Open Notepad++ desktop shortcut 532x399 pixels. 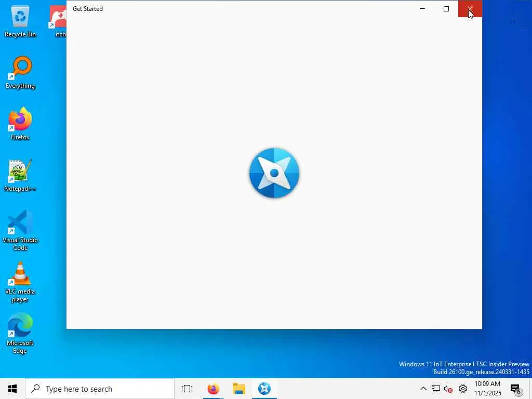pos(20,176)
